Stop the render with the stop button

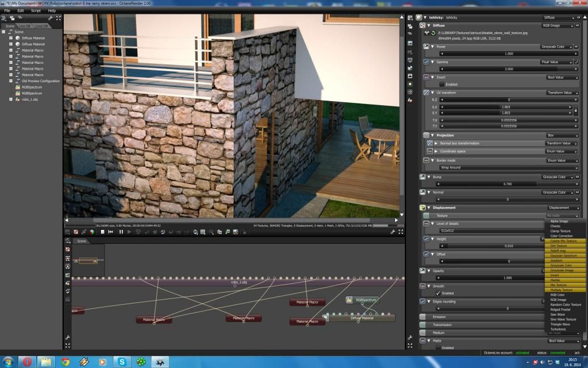pos(102,232)
